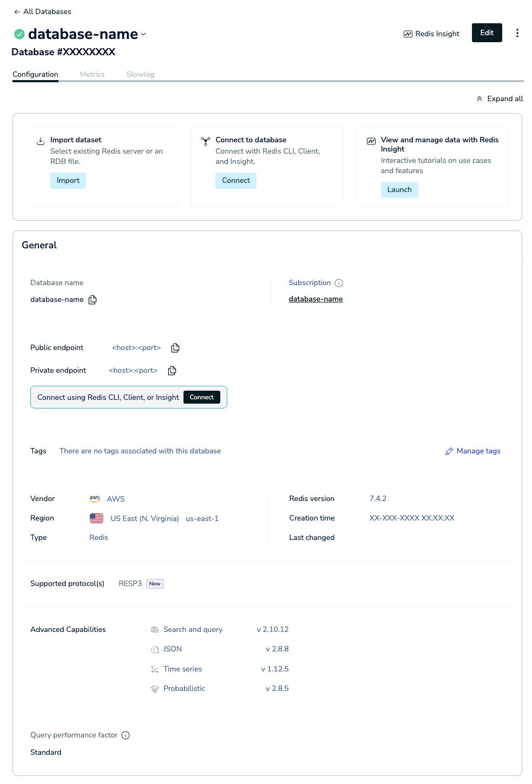The height and width of the screenshot is (784, 532).
Task: Open the database-name subscription link
Action: coord(316,299)
